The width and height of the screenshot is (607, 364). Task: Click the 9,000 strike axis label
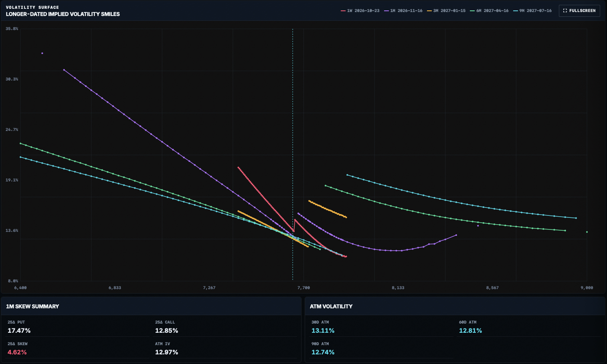click(x=587, y=288)
